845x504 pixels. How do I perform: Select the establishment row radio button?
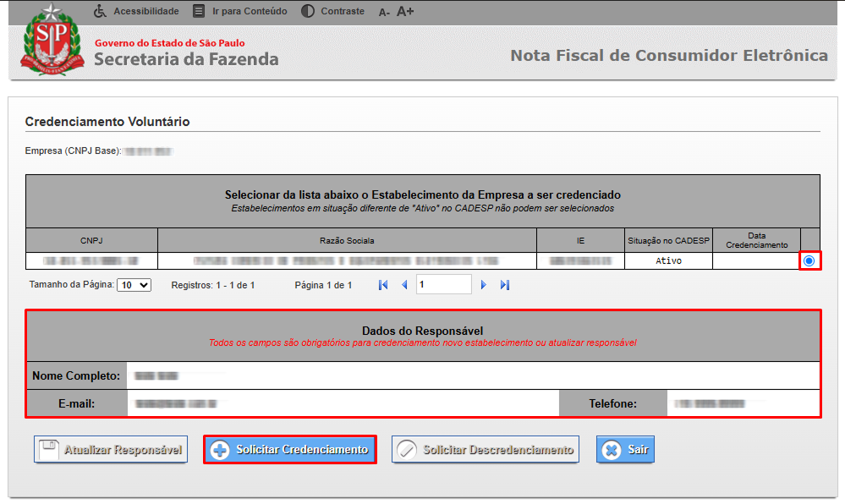coord(809,261)
